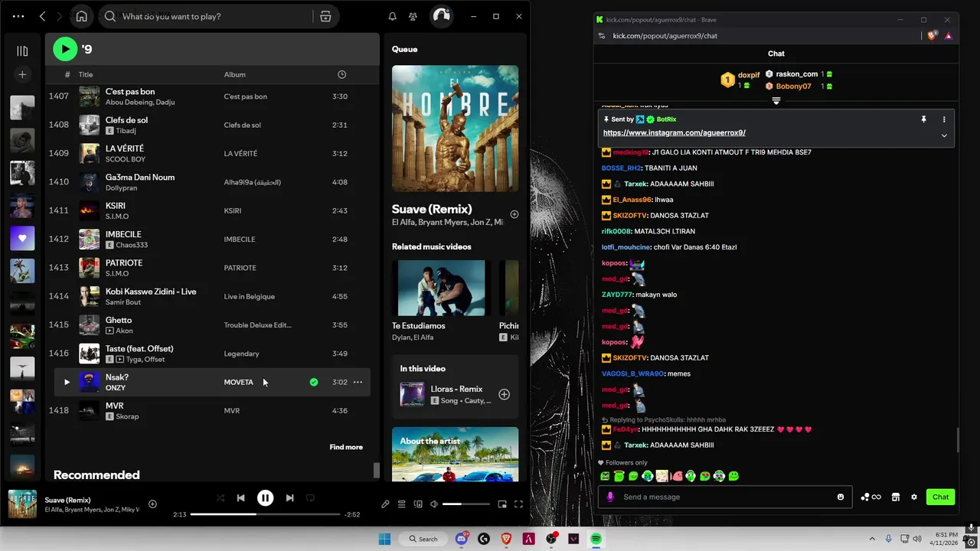Image resolution: width=980 pixels, height=551 pixels.
Task: Click the El Hombre album cover
Action: coord(455,129)
